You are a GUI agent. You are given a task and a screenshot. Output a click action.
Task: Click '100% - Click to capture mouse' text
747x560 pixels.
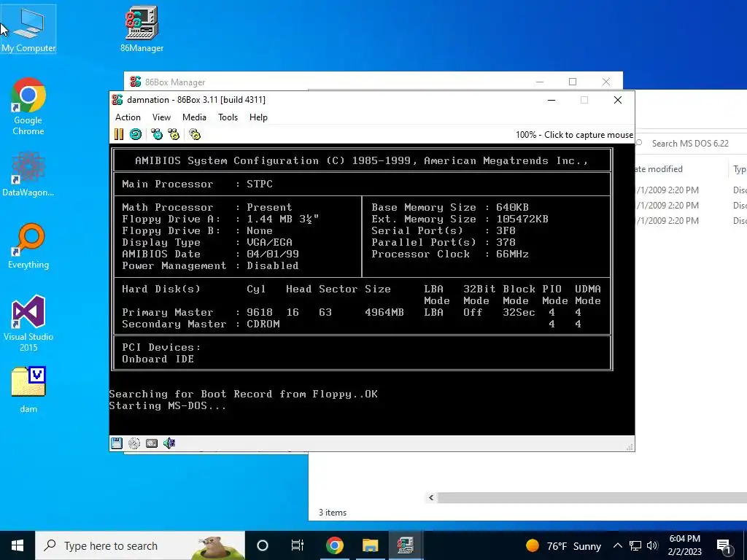574,135
